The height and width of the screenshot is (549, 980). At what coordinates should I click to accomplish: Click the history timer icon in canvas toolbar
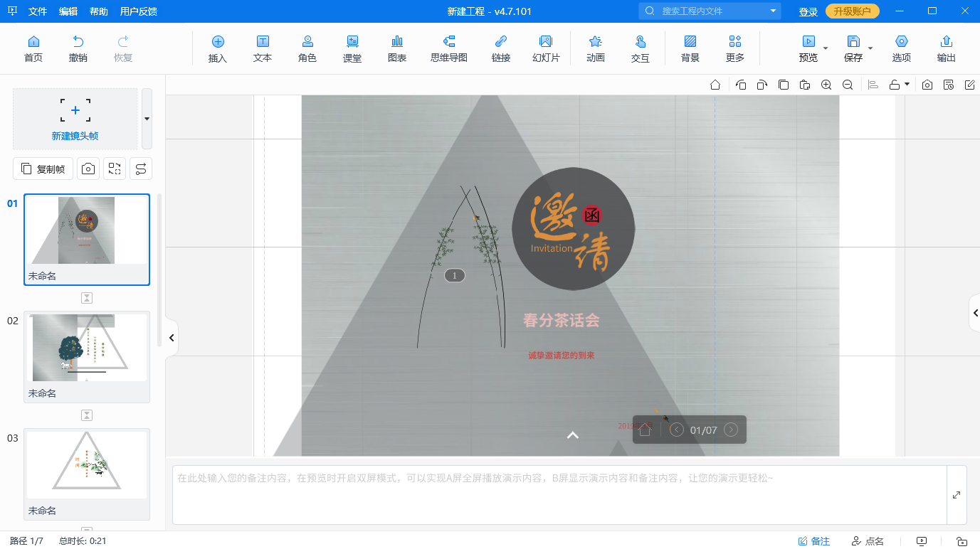coord(949,85)
